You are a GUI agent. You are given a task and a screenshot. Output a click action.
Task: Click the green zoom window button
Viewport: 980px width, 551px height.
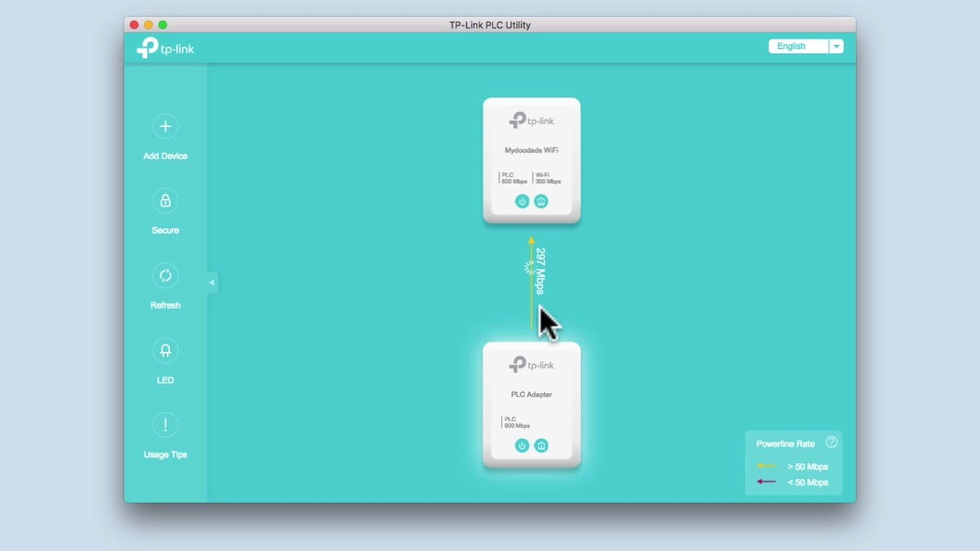(162, 24)
